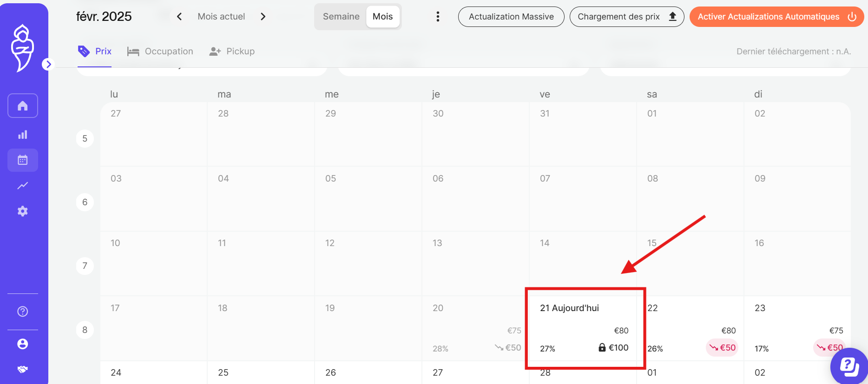The image size is (868, 384).
Task: Click the handshake partner icon
Action: click(x=22, y=369)
